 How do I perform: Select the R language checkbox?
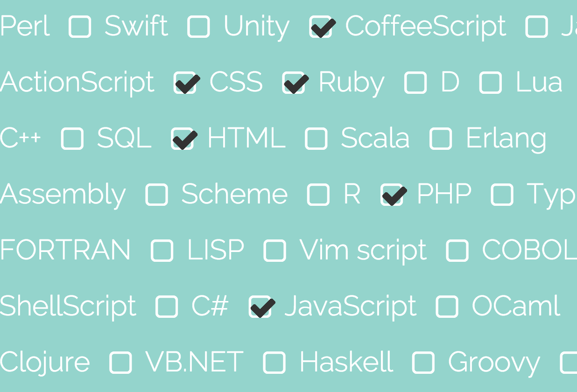tap(318, 195)
